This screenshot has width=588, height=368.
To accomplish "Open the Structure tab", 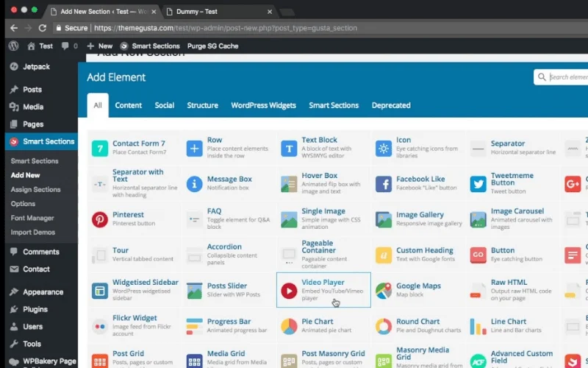I will click(x=203, y=105).
